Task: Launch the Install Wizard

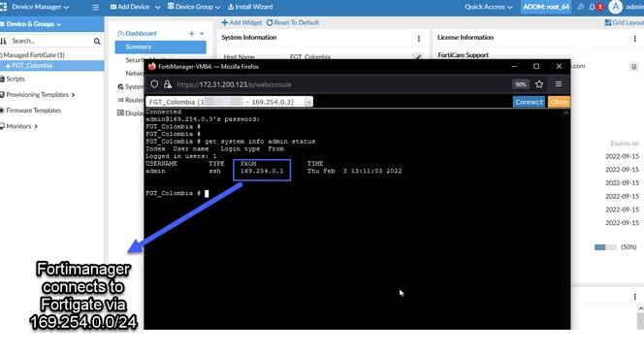Action: pos(250,7)
